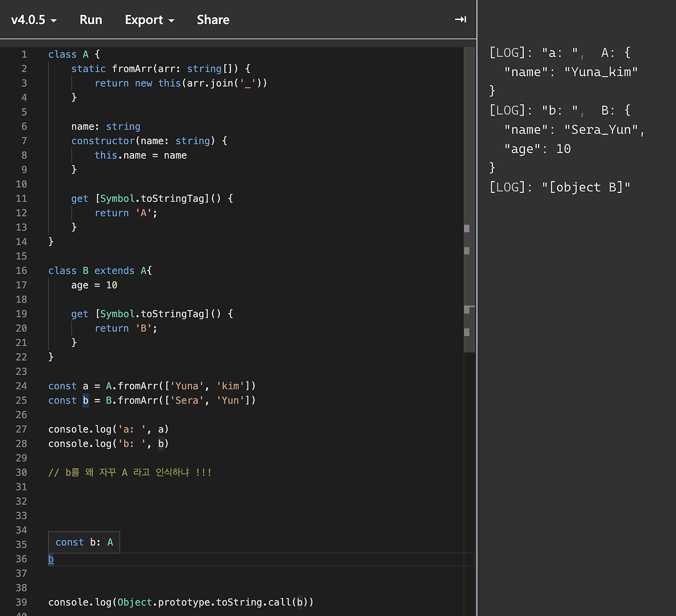Open the v4.0.5 version dropdown
The image size is (676, 616).
pos(34,20)
